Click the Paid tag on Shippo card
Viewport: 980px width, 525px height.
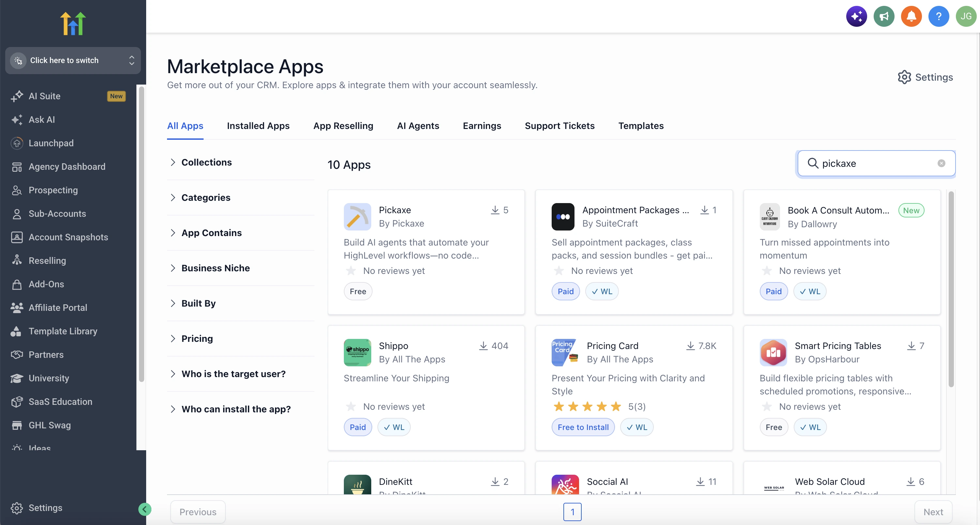tap(358, 427)
